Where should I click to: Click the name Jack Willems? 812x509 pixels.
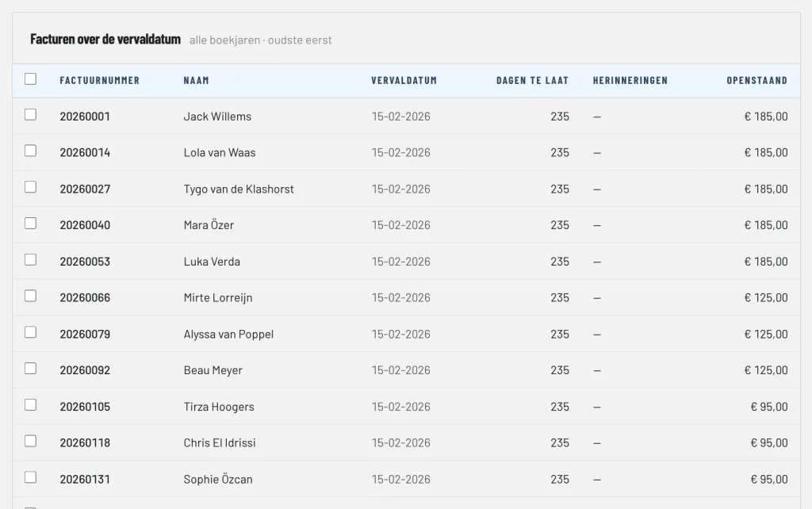tap(217, 117)
